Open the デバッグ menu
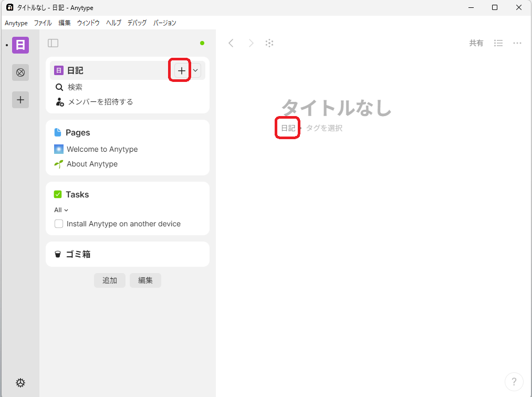The image size is (532, 397). pos(137,23)
